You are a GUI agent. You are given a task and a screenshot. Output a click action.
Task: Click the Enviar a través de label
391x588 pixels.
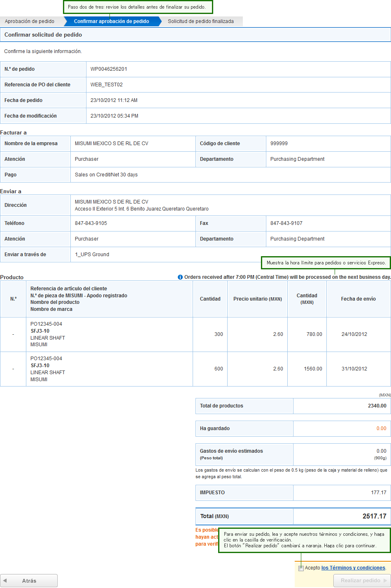(25, 255)
